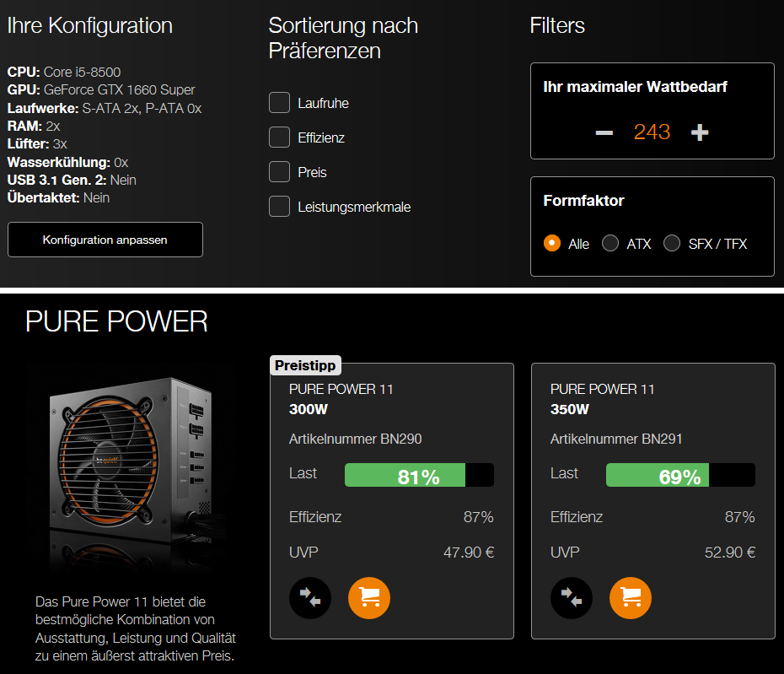Screen dimensions: 784x674
Task: Open Konfiguration anpassen button
Action: [x=105, y=240]
